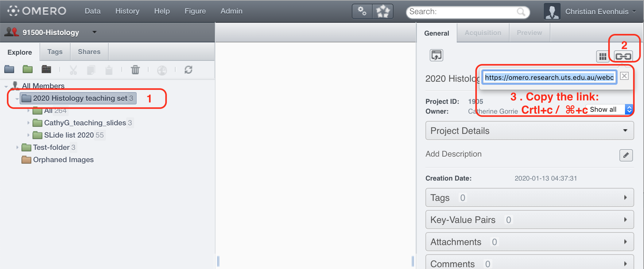The width and height of the screenshot is (644, 269).
Task: Select CathyG_teaching_slides dataset
Action: tap(85, 123)
